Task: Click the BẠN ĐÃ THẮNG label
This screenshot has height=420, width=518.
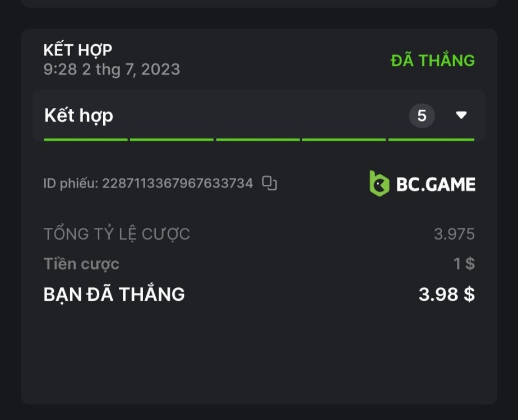Action: coord(114,294)
